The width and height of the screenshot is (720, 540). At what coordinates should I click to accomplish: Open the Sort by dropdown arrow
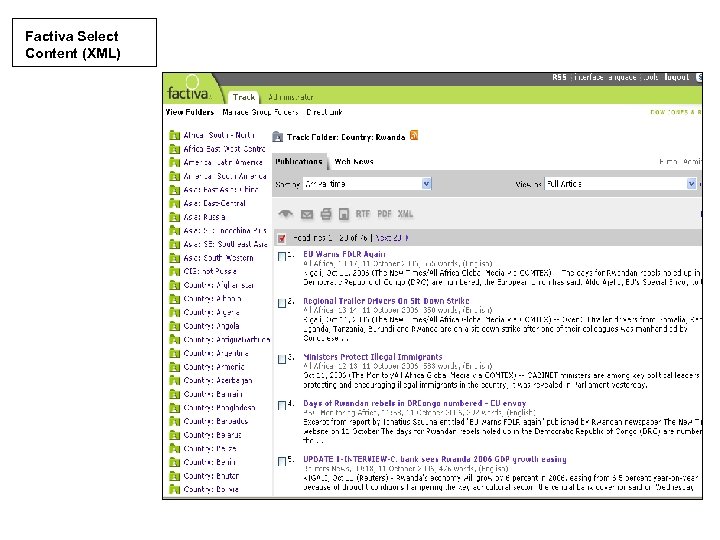[x=426, y=184]
